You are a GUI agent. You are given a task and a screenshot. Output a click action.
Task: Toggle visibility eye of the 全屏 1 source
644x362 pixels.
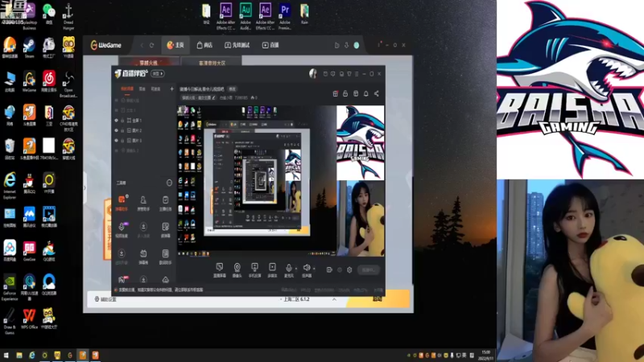[116, 120]
